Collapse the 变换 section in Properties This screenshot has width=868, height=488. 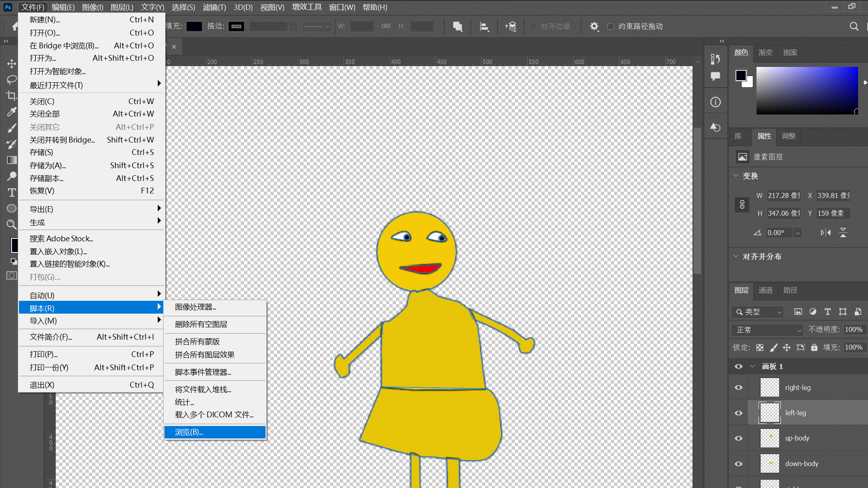click(736, 176)
